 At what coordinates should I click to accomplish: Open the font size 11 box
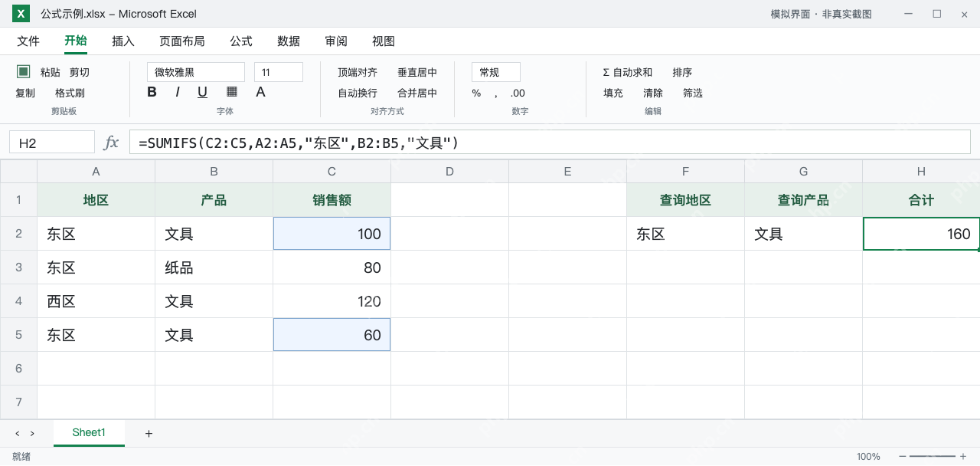[x=279, y=72]
